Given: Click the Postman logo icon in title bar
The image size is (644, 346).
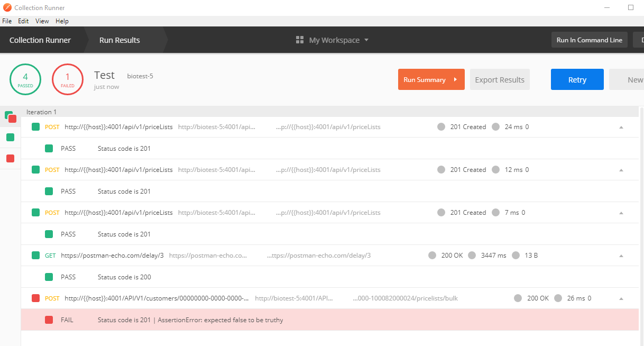Looking at the screenshot, I should click(6, 8).
